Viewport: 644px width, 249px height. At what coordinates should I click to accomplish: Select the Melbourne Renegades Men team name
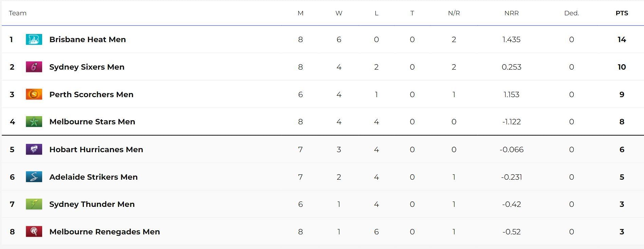click(105, 232)
